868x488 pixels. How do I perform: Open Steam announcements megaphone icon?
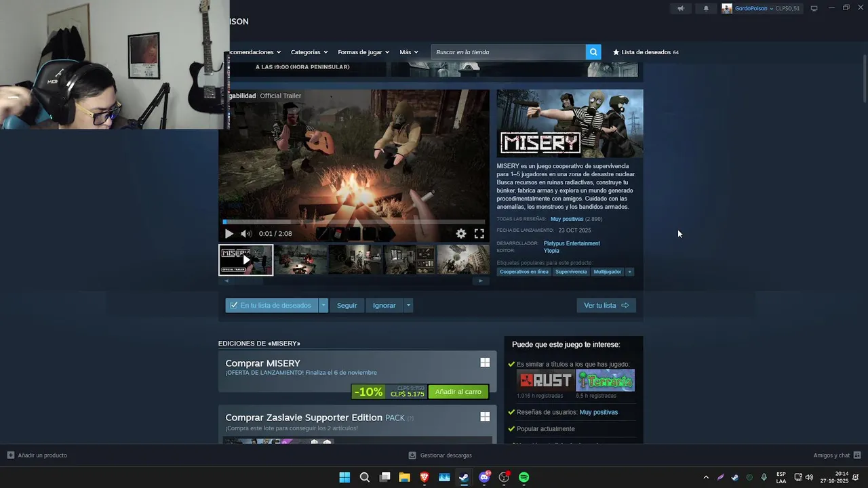pos(681,8)
